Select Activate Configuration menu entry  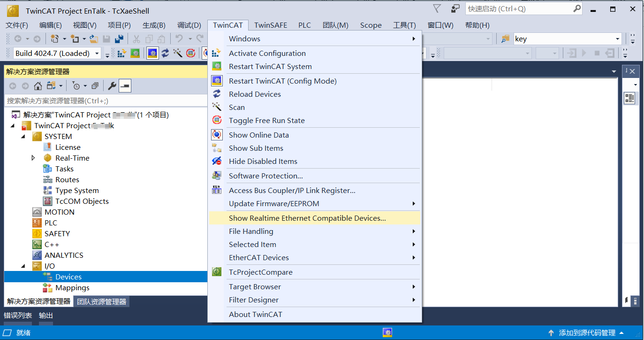click(315, 53)
